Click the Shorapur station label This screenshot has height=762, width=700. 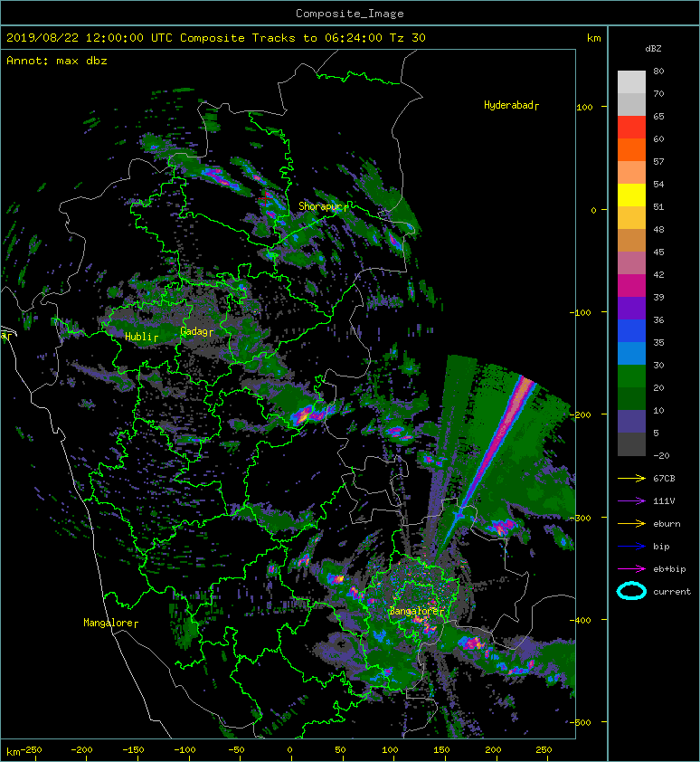[x=323, y=206]
